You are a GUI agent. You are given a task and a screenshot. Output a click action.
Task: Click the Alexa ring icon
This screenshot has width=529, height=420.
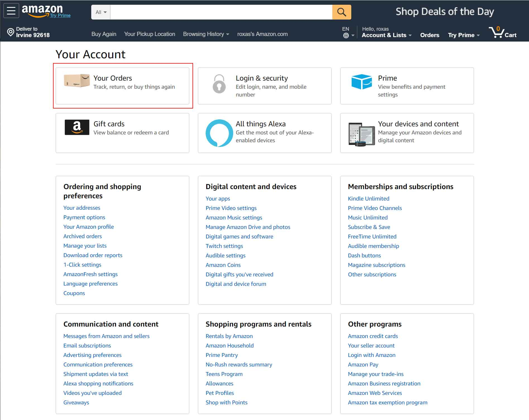pos(219,133)
